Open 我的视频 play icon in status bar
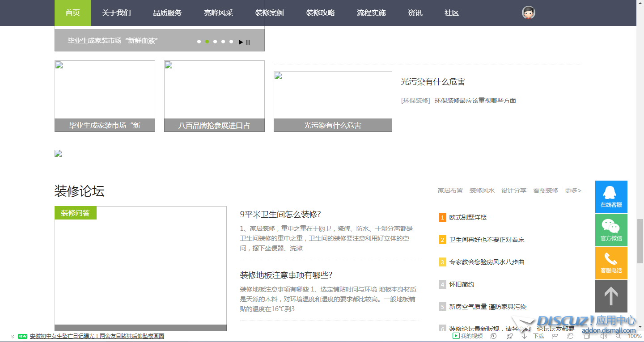Screen dimensions: 644x342 (x=456, y=336)
